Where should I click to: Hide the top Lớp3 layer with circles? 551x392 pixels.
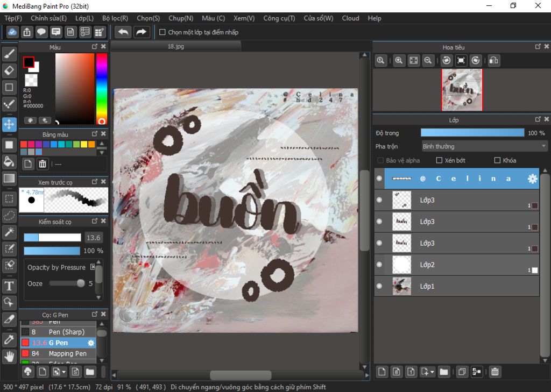pyautogui.click(x=379, y=200)
